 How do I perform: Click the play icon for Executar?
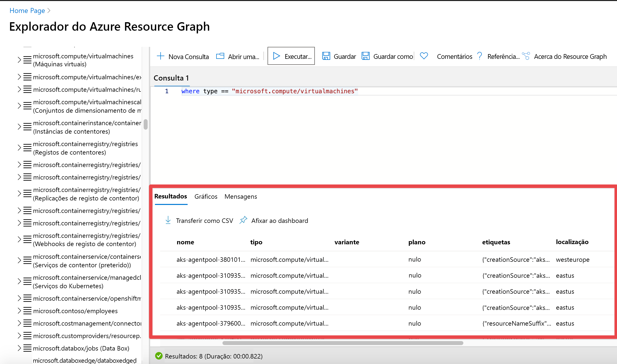(276, 56)
